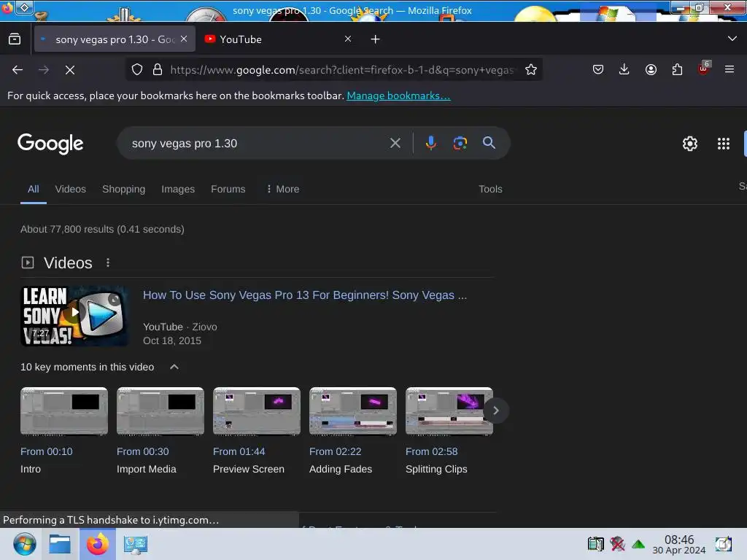Image resolution: width=747 pixels, height=560 pixels.
Task: Open Google apps grid
Action: [x=723, y=144]
